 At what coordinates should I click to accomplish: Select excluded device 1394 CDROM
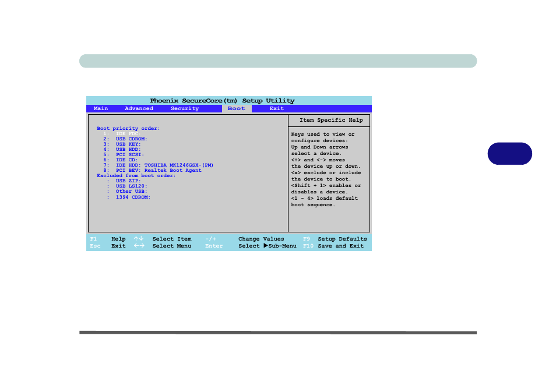[x=128, y=197]
